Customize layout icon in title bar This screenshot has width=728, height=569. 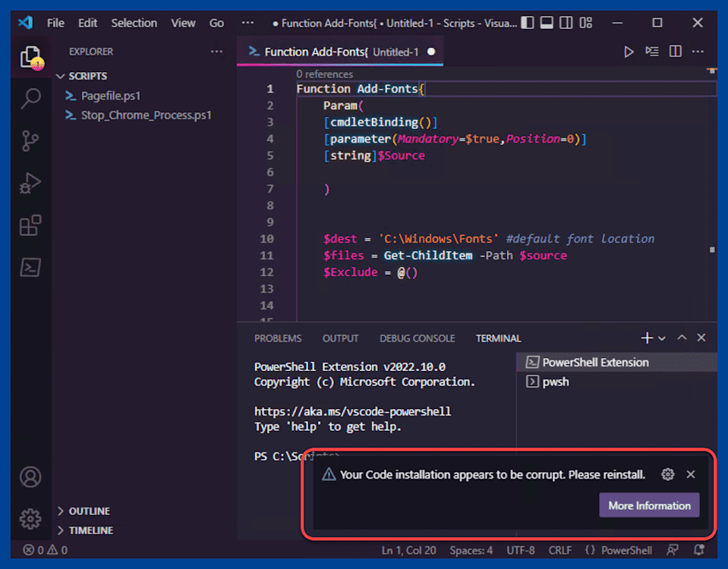(586, 23)
